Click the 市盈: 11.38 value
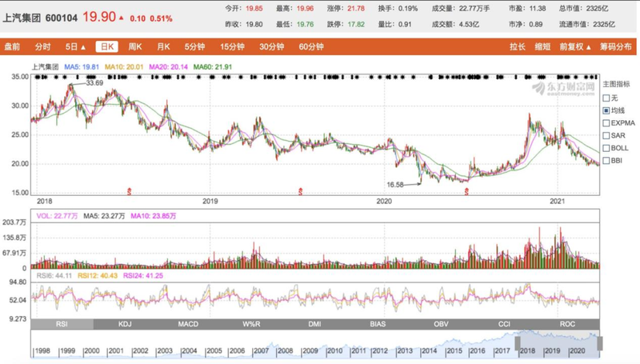Screen dimensions: 640x364 pos(527,9)
